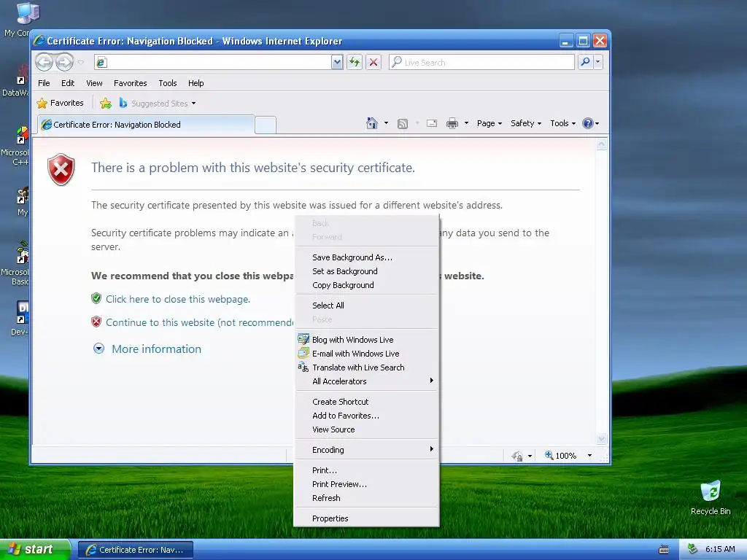This screenshot has height=560, width=747.
Task: Open the recent pages dropdown next to Forward
Action: (80, 63)
